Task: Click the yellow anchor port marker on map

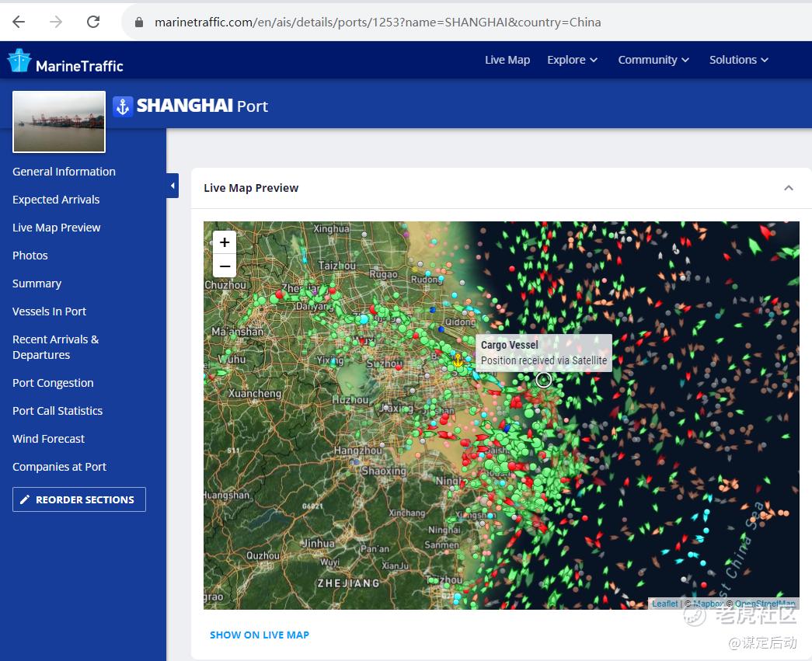Action: (x=458, y=360)
